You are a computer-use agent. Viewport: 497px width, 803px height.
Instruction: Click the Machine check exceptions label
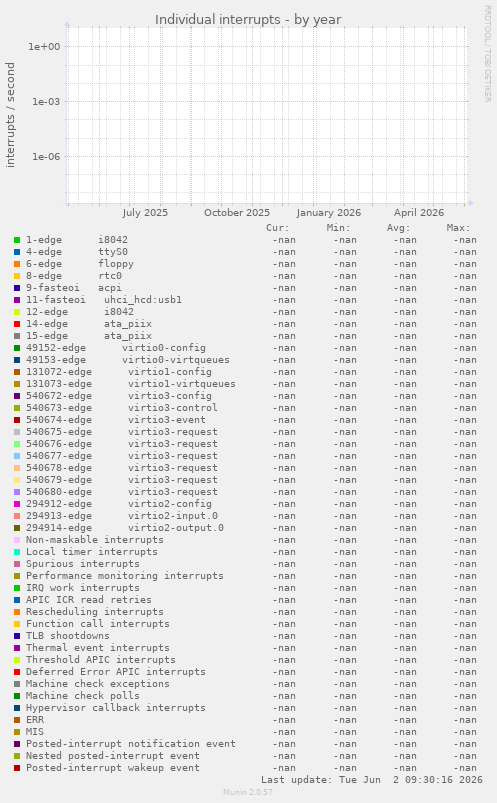pyautogui.click(x=98, y=684)
